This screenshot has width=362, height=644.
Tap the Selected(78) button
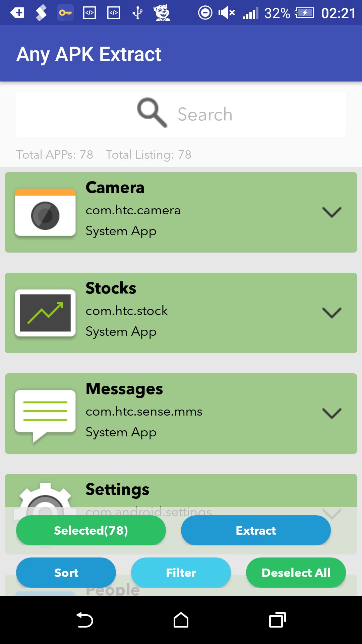click(91, 530)
